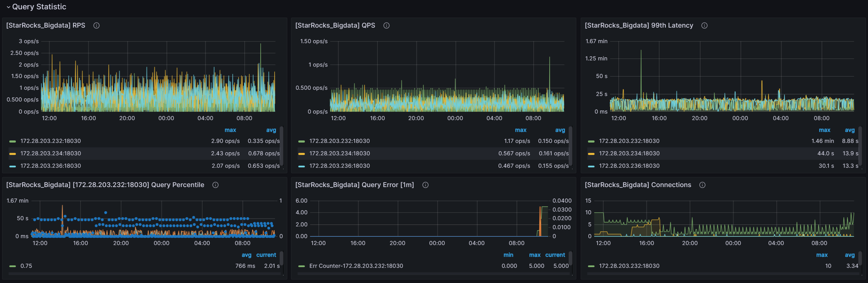
Task: Click the 1.46 min max latency value
Action: coord(823,141)
